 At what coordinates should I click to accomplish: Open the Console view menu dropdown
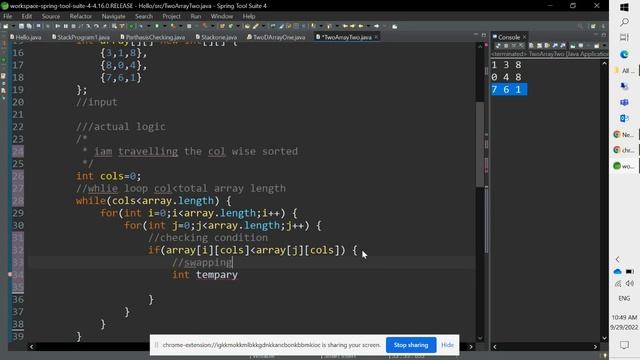click(x=604, y=46)
